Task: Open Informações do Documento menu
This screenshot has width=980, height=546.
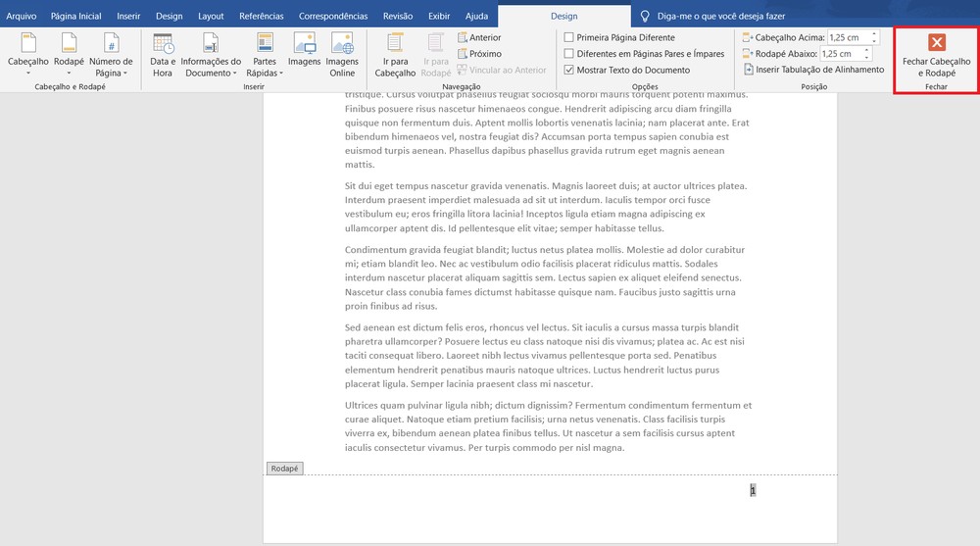Action: coord(211,55)
